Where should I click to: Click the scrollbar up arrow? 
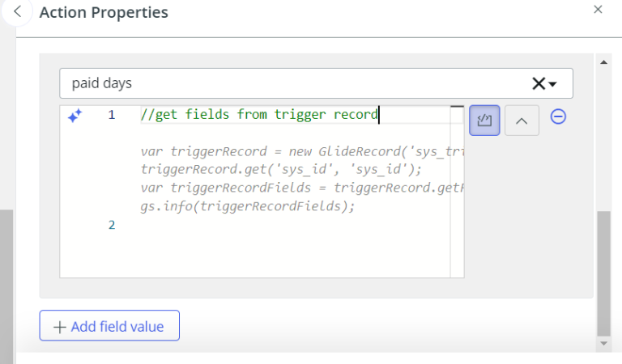[x=603, y=61]
